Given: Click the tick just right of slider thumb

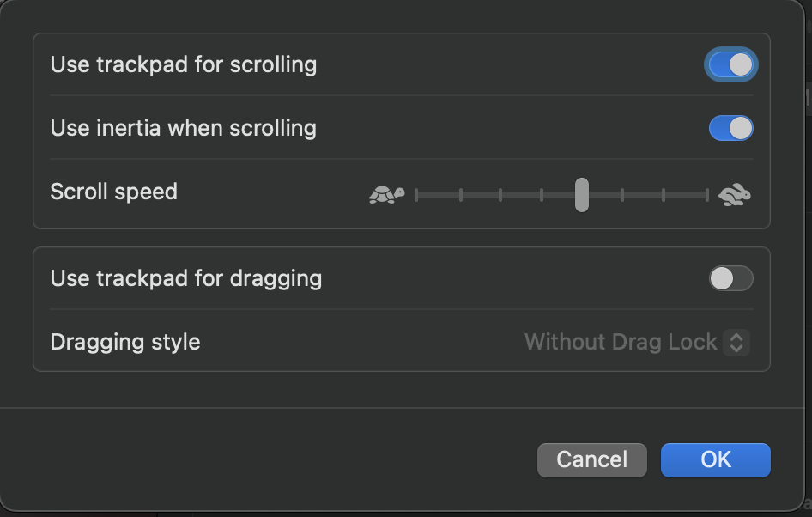Looking at the screenshot, I should [622, 195].
